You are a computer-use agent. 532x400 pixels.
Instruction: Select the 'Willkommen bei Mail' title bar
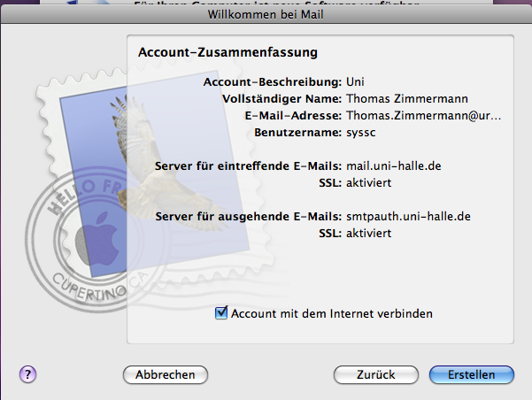266,14
